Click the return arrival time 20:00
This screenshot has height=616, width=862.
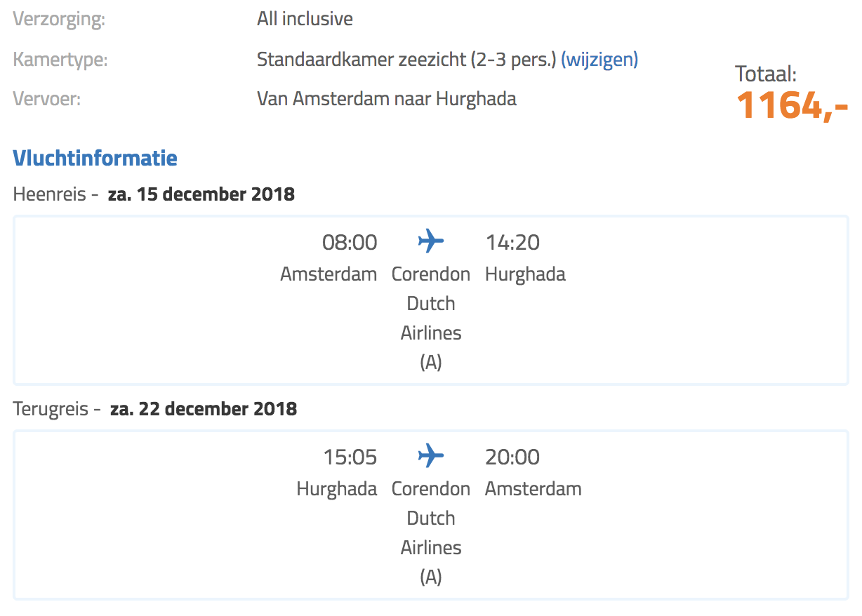(512, 457)
